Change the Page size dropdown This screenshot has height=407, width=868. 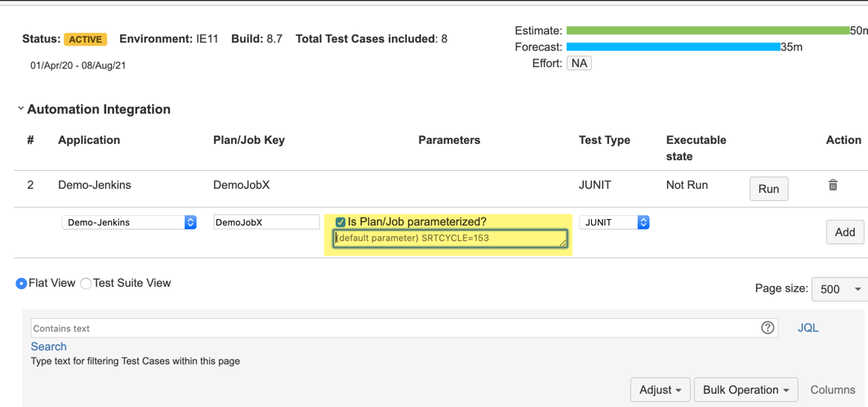[x=839, y=289]
